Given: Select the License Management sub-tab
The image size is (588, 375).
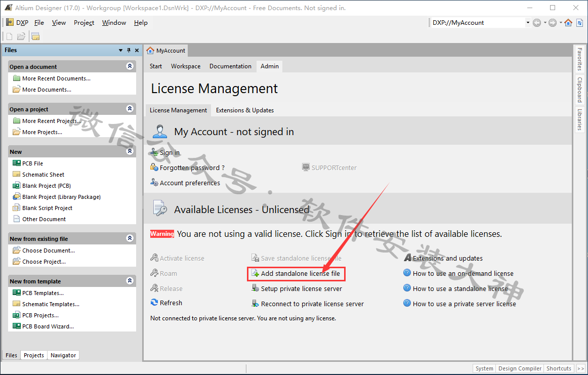Looking at the screenshot, I should point(178,110).
